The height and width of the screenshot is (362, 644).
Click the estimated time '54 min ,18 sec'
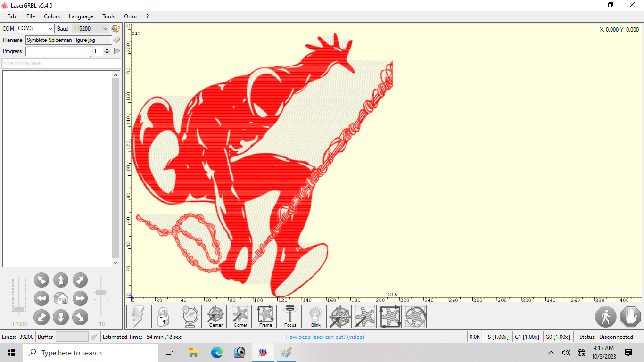tap(164, 337)
